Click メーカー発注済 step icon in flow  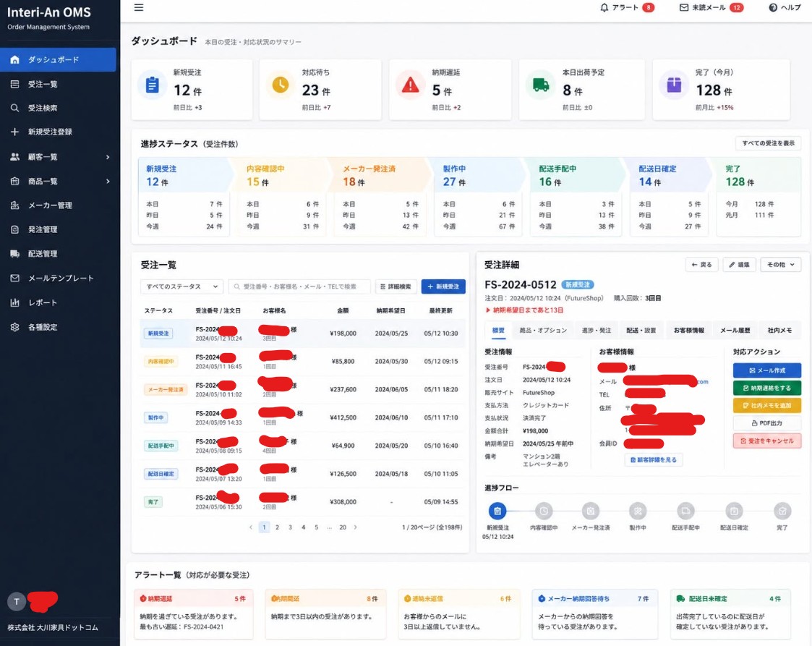point(590,511)
